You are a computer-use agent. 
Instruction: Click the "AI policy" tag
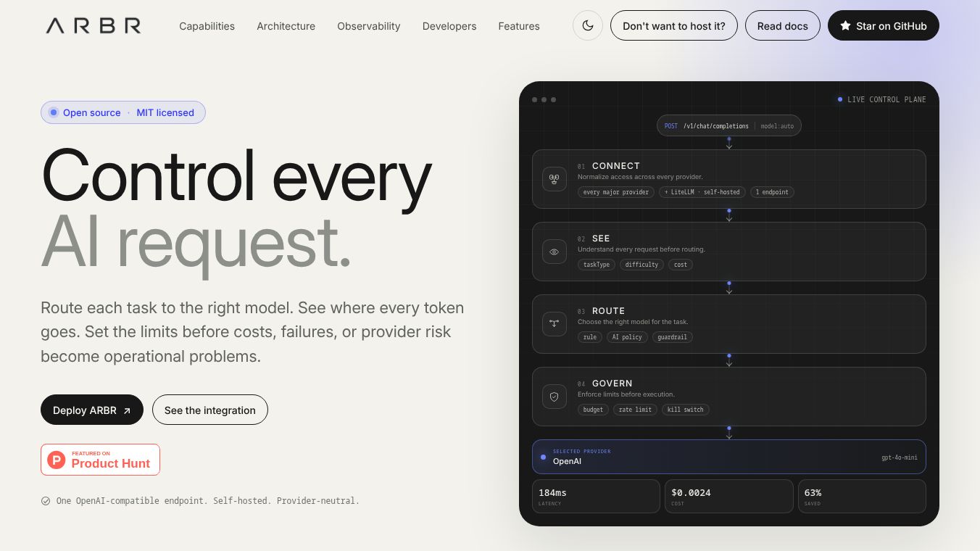(627, 337)
